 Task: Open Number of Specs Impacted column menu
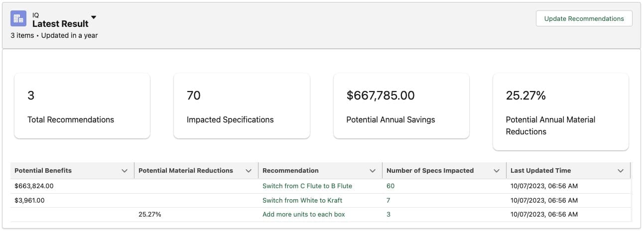coord(497,171)
